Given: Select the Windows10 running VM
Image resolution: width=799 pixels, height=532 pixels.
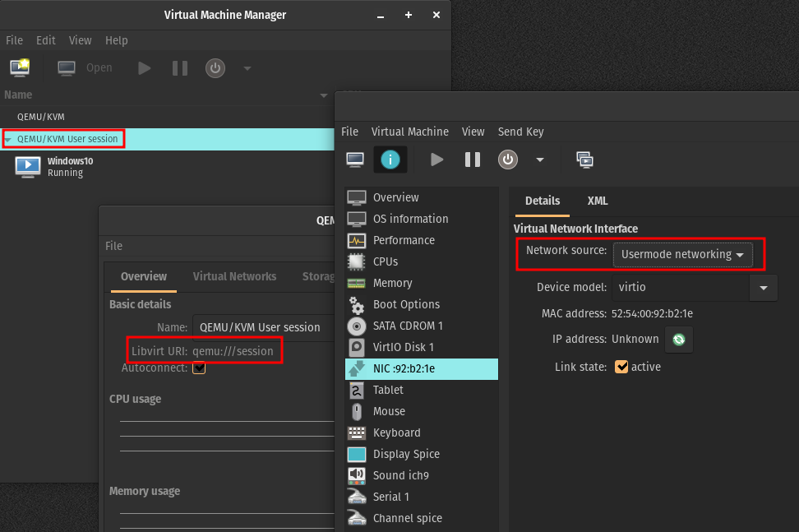Looking at the screenshot, I should [x=167, y=167].
